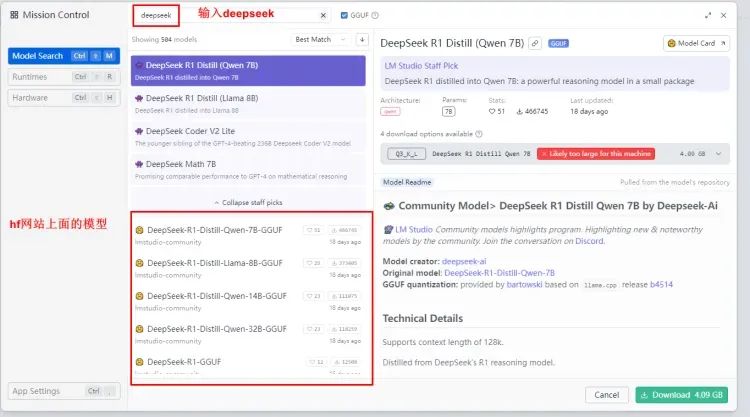Click the Cancel button
Viewport: 750px width, 417px height.
tap(607, 395)
